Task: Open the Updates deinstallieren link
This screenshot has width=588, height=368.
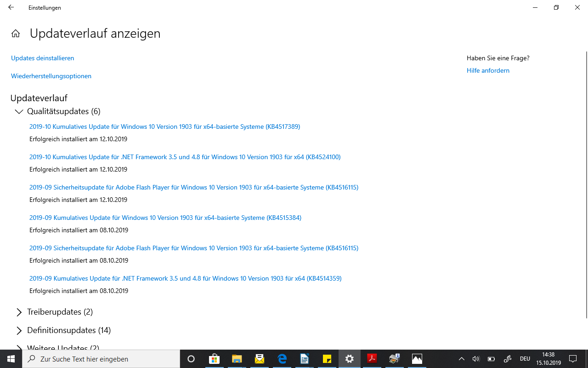Action: click(42, 58)
